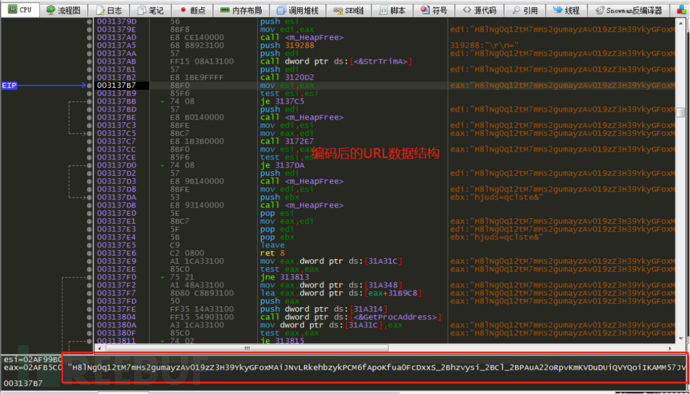Toggle breakpoint dot at address 003137B7
This screenshot has width=690, height=394.
[x=89, y=85]
